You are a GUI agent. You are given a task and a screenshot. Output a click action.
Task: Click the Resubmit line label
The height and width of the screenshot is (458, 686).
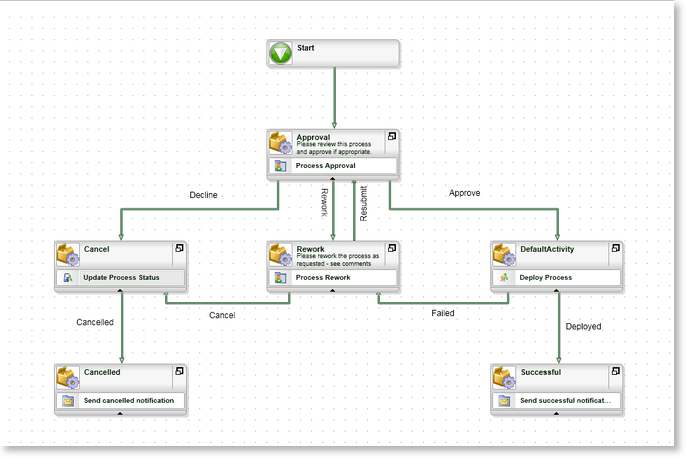(364, 203)
